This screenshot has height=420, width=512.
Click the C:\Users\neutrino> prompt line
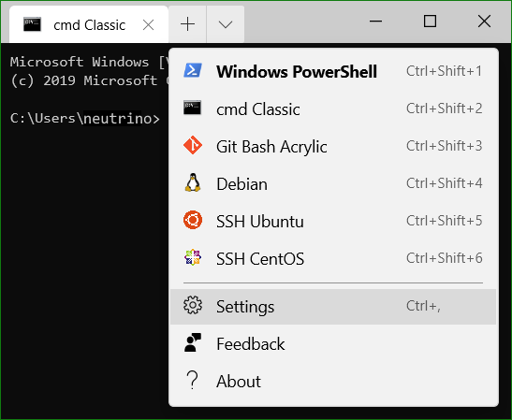click(85, 118)
